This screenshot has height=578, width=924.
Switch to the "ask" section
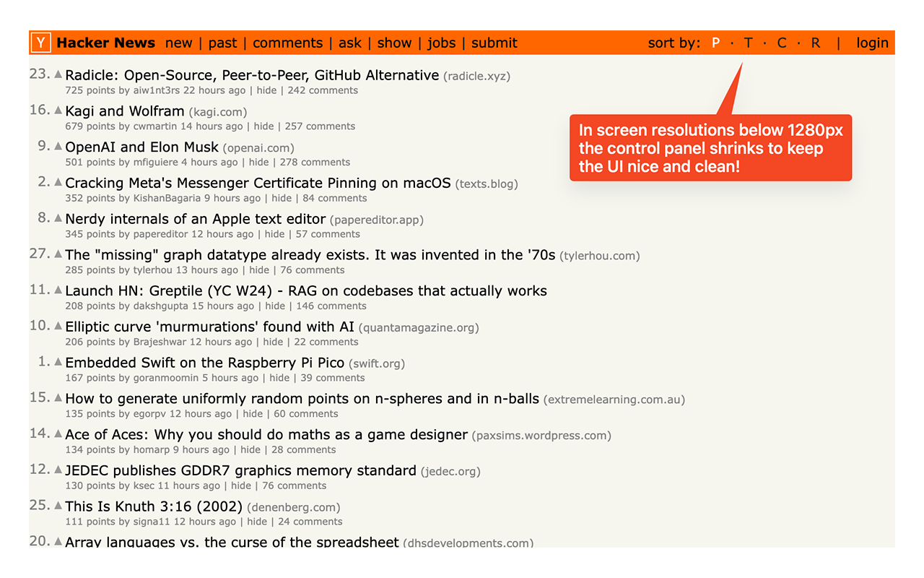[x=350, y=43]
